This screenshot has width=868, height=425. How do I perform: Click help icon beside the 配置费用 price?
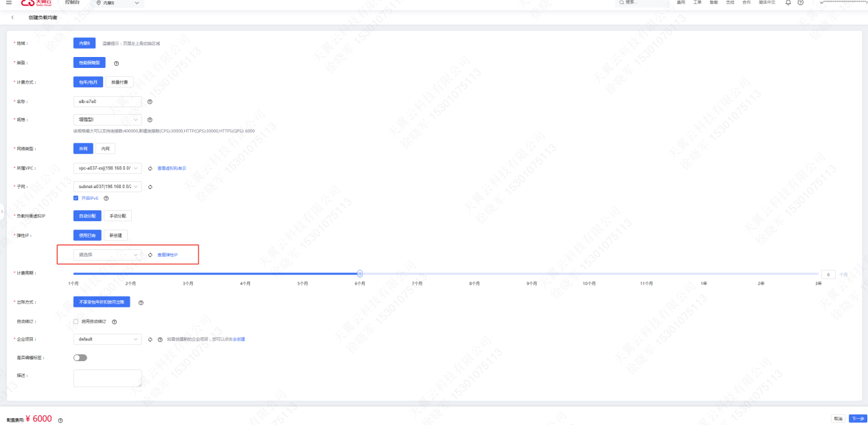click(x=60, y=420)
